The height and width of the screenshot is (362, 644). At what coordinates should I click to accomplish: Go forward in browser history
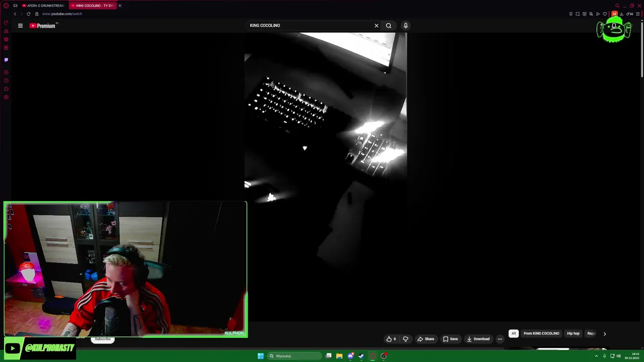[21, 14]
